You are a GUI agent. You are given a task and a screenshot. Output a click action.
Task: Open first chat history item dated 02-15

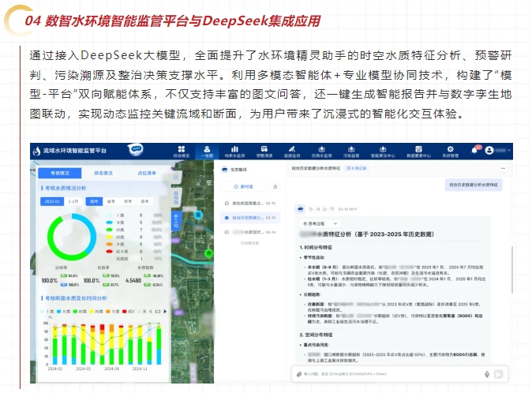tap(250, 203)
